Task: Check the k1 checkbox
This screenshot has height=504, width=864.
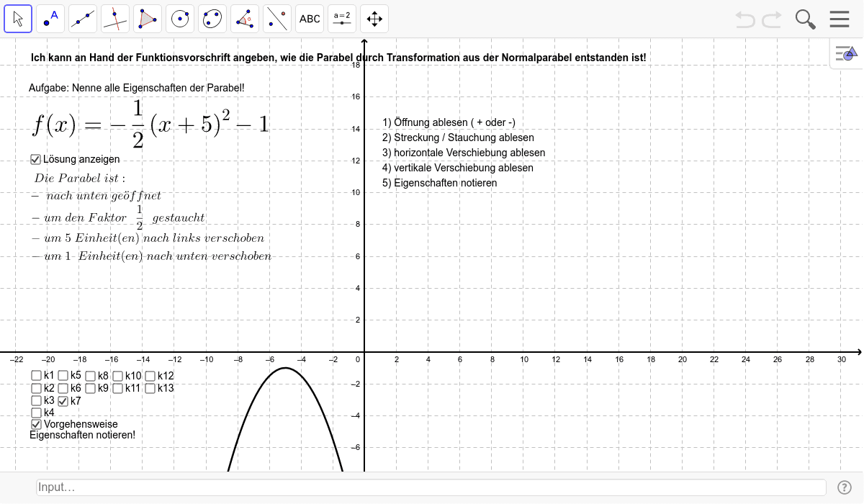Action: click(36, 375)
